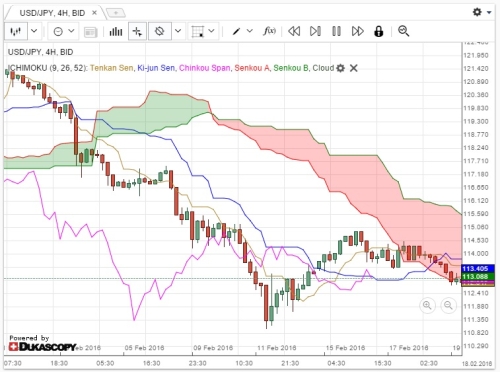Open the candlestick chart type button

coord(16,31)
